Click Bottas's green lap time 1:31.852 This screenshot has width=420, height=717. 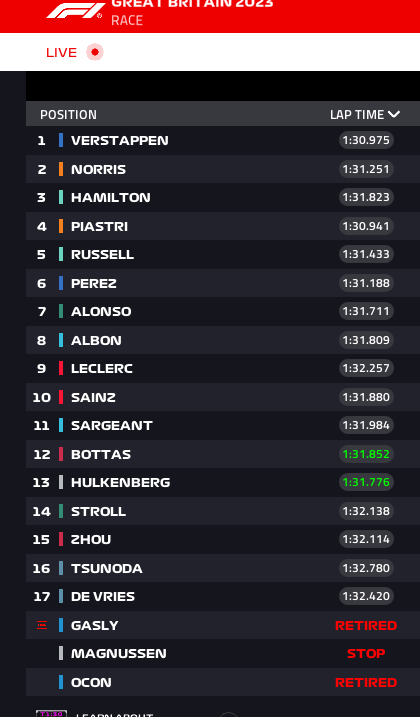[x=366, y=454]
